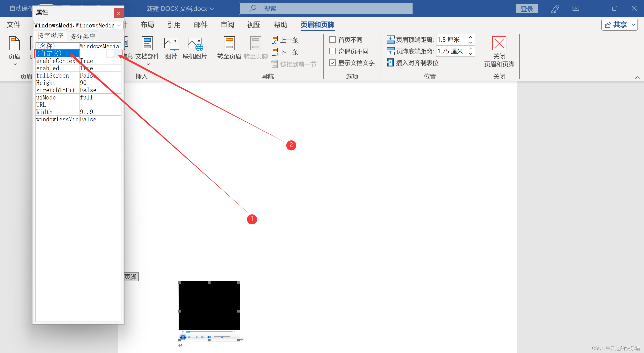This screenshot has width=644, height=353.
Task: Click the 联机图片 (Online Pictures) icon
Action: click(x=195, y=44)
